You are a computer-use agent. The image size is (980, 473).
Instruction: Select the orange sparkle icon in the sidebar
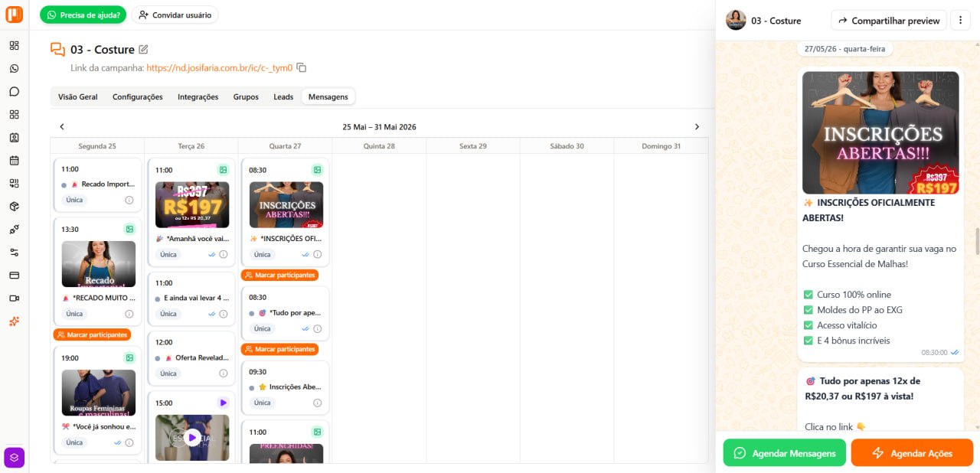pos(14,321)
